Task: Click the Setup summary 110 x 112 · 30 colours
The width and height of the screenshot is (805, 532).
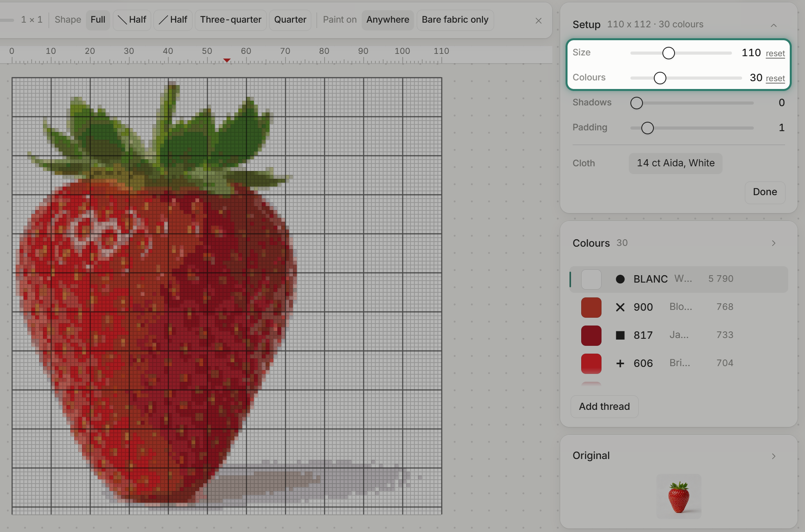Action: (x=655, y=24)
